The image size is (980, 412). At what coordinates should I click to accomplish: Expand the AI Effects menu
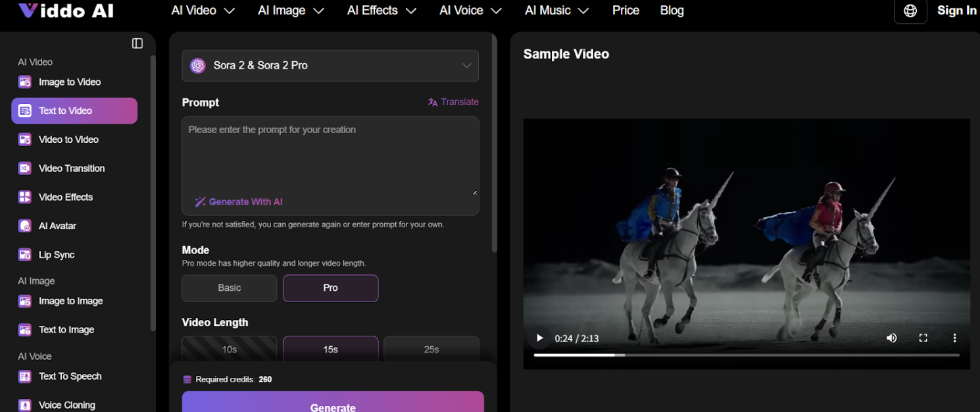(381, 11)
